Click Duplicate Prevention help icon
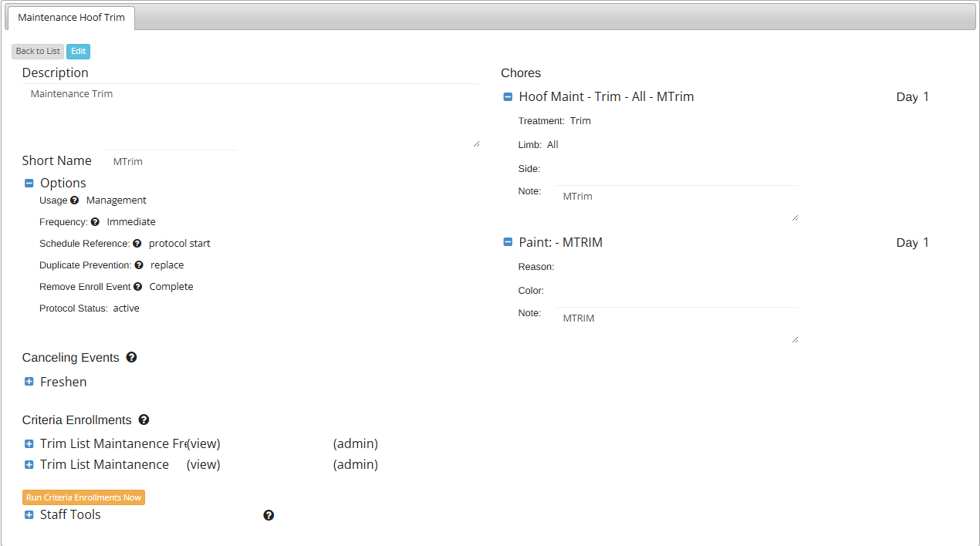 (139, 265)
